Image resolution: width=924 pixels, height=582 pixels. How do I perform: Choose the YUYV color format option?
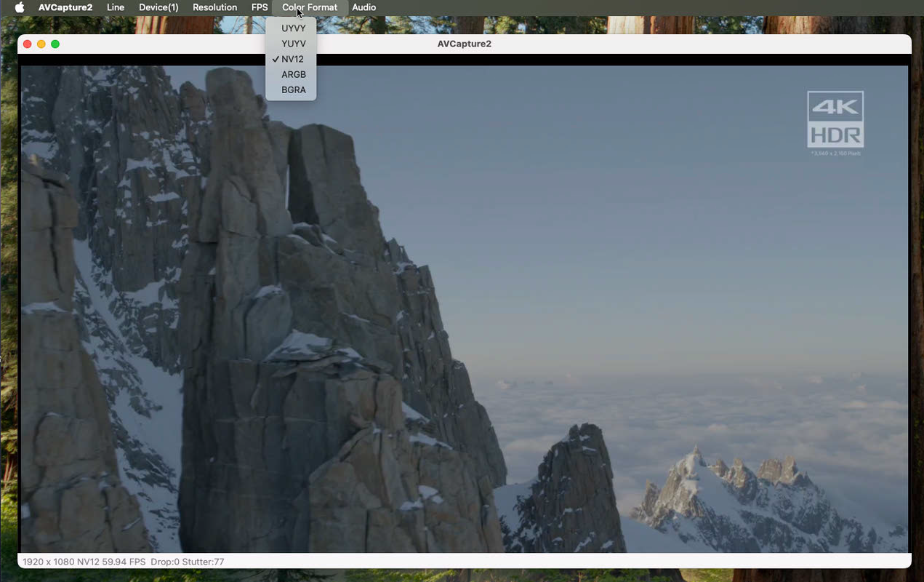click(x=293, y=44)
